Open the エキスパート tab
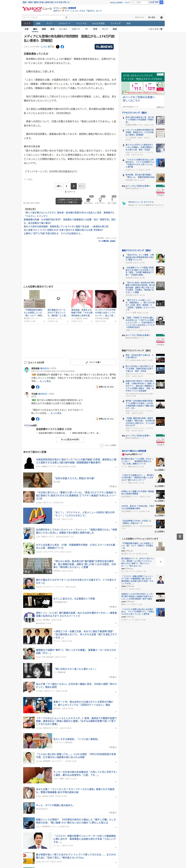186x868 pixels. (x=64, y=24)
